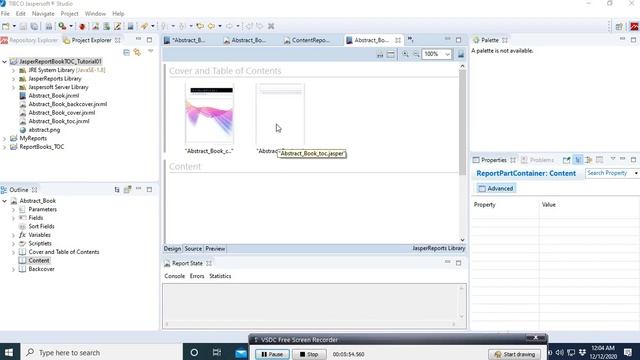
Task: Expand MyReports project
Action: [x=4, y=138]
